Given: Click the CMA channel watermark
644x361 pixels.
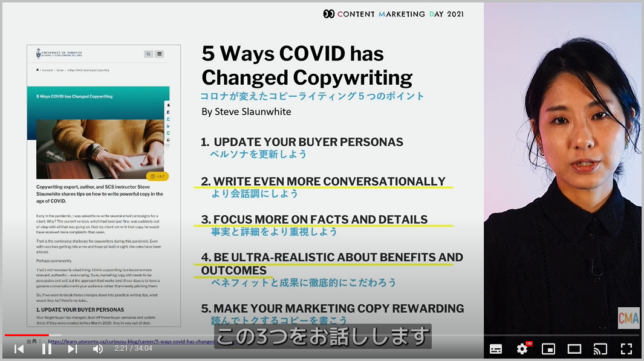Looking at the screenshot, I should coord(628,318).
